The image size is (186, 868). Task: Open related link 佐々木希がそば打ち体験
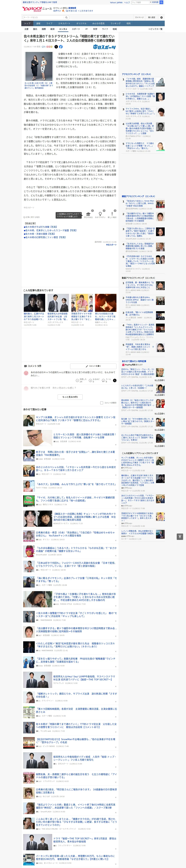(x=41, y=227)
